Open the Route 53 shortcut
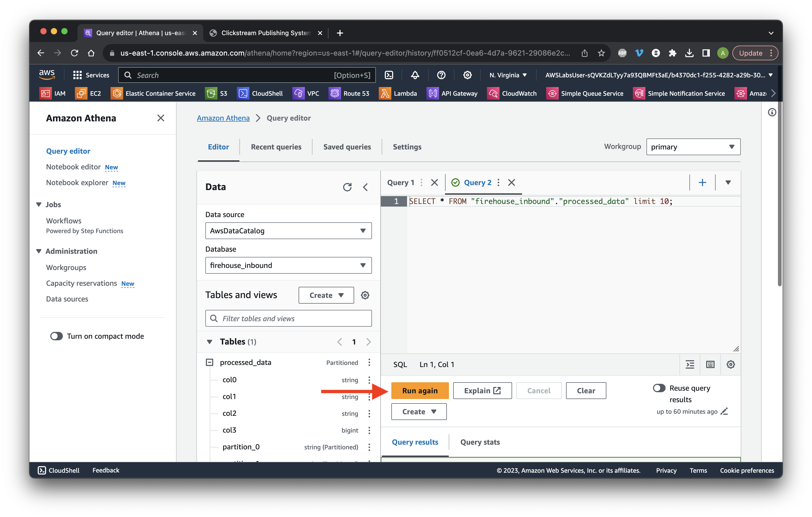Image resolution: width=812 pixels, height=517 pixels. click(349, 93)
